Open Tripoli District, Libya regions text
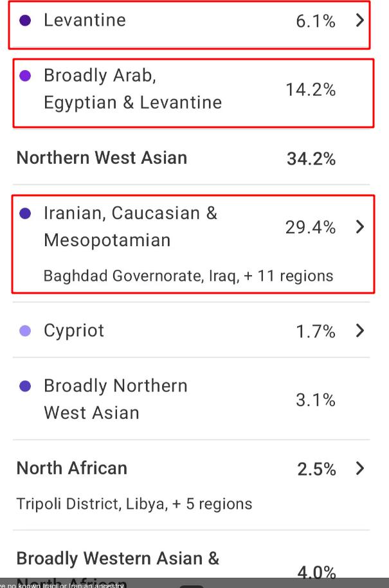This screenshot has height=588, width=389. point(134,504)
